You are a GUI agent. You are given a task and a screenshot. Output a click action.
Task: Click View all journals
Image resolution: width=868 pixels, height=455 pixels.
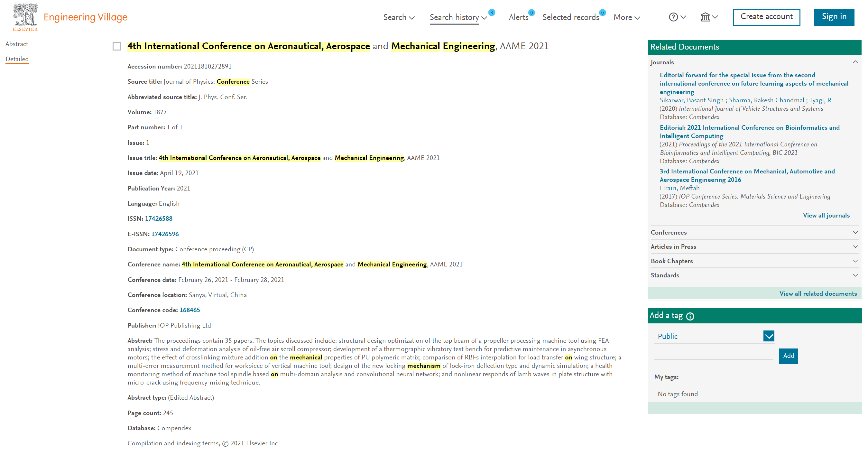tap(826, 215)
